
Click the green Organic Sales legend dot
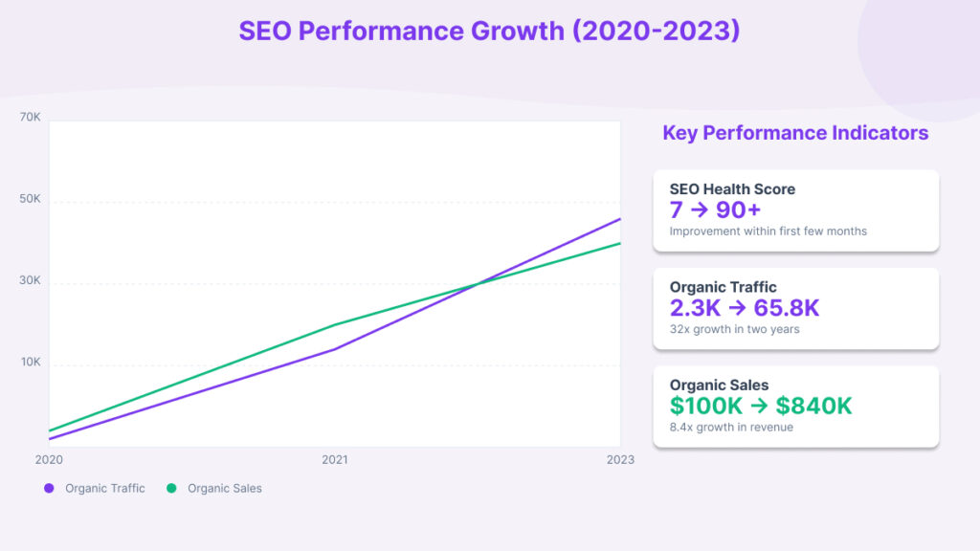[172, 488]
